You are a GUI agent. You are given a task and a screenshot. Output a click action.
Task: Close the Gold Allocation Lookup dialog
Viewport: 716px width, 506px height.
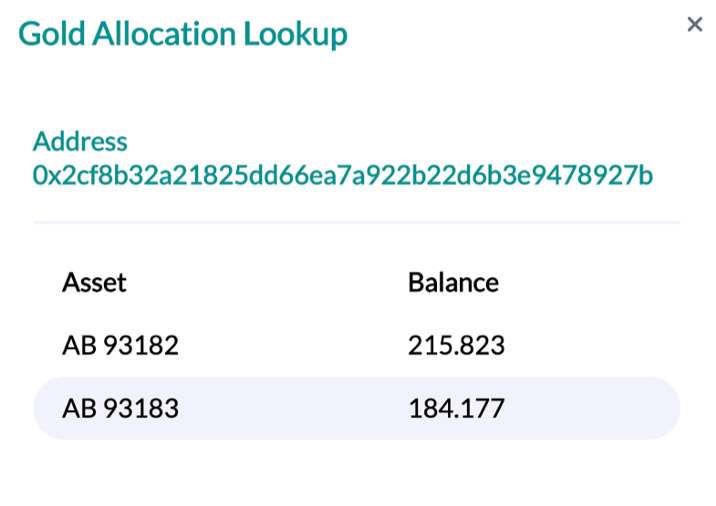click(694, 24)
